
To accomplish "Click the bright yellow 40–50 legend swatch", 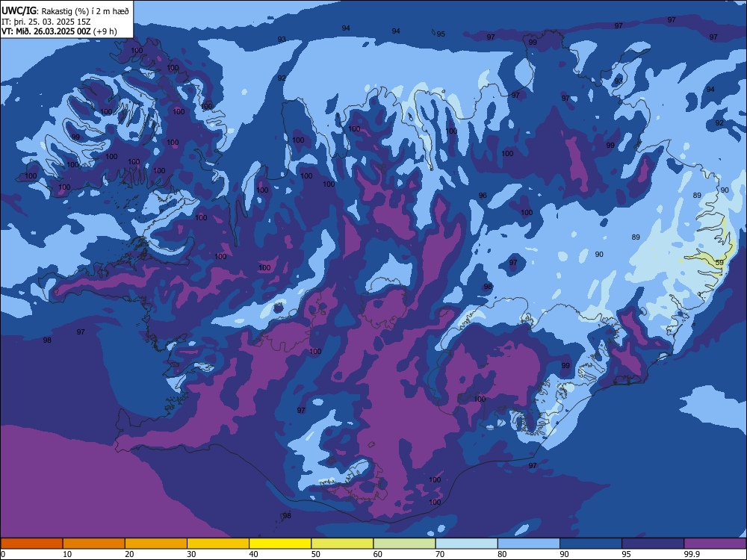I will pos(280,544).
